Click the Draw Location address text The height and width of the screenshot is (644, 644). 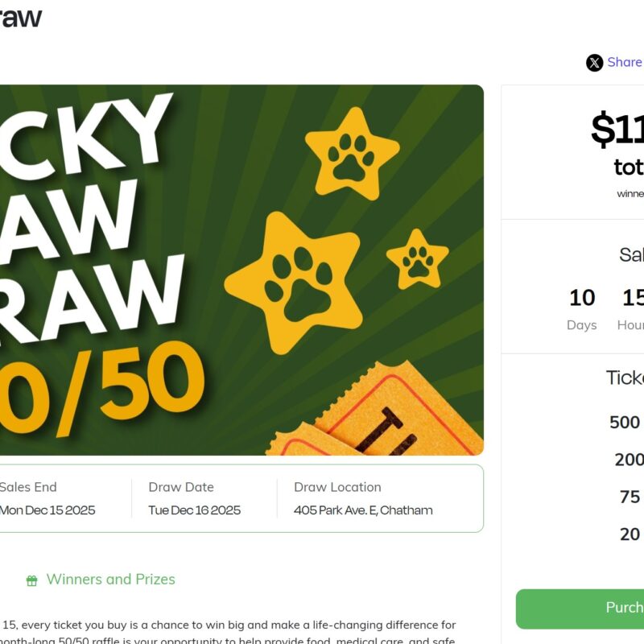pos(363,510)
